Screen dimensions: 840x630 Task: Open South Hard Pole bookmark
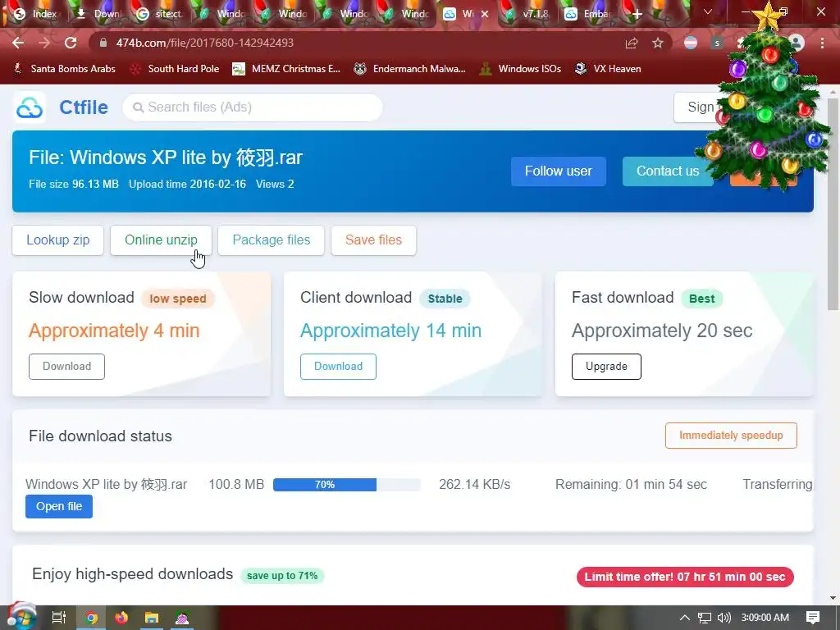click(176, 69)
